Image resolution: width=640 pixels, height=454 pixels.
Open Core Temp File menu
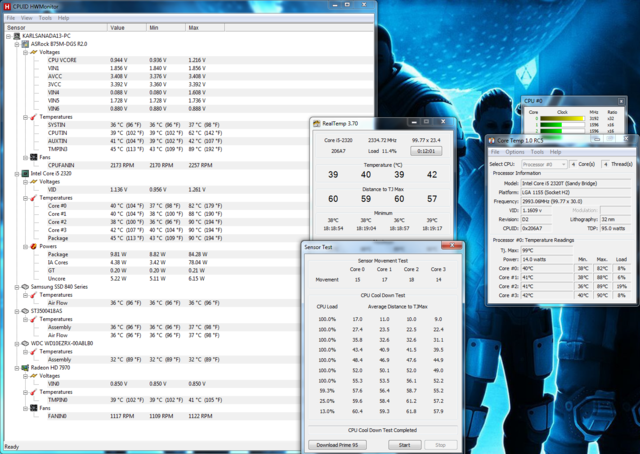[495, 152]
